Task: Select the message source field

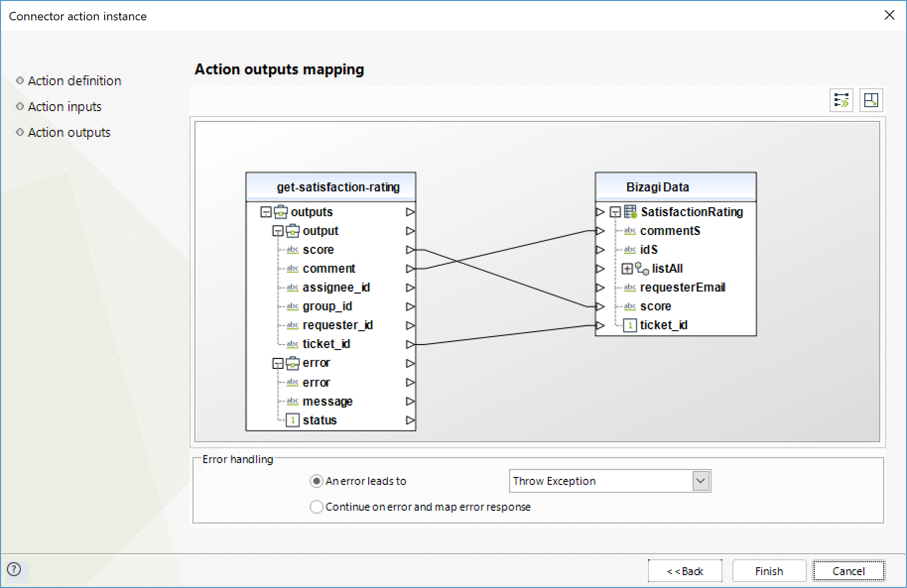Action: (x=327, y=401)
